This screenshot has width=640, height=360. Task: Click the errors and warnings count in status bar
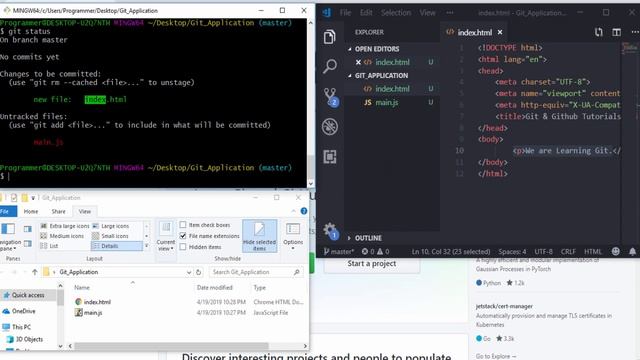pyautogui.click(x=375, y=251)
